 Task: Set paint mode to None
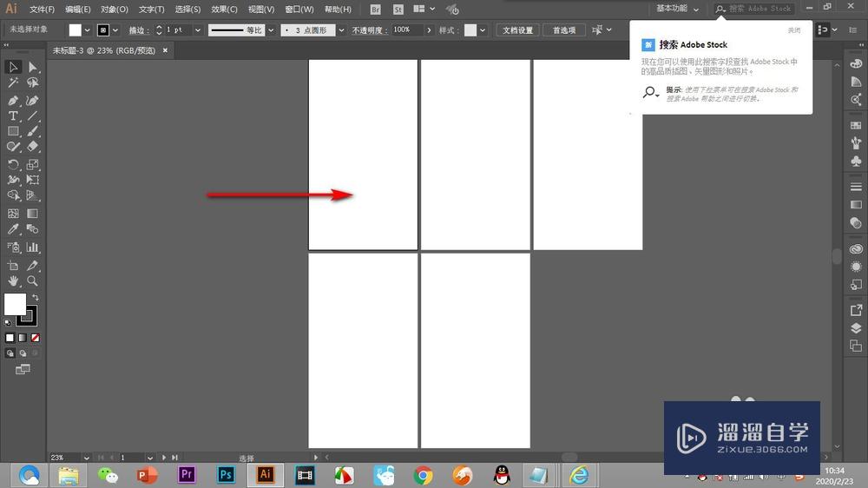point(36,338)
